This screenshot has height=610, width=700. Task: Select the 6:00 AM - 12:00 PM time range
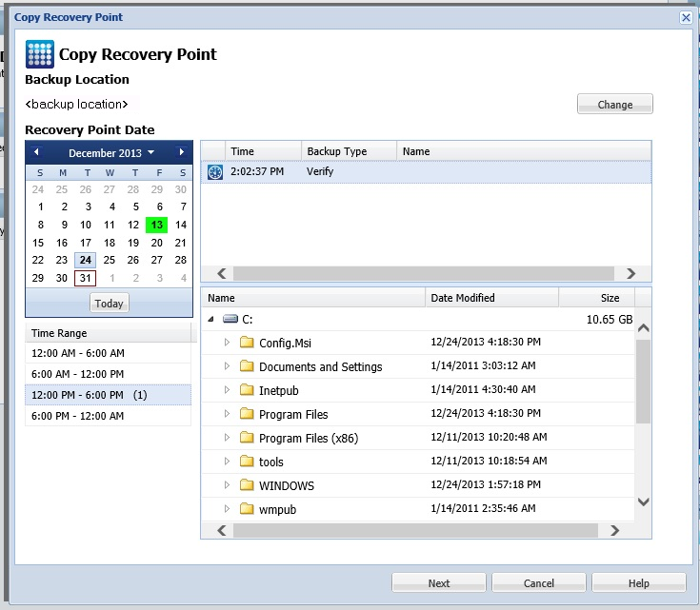[108, 374]
